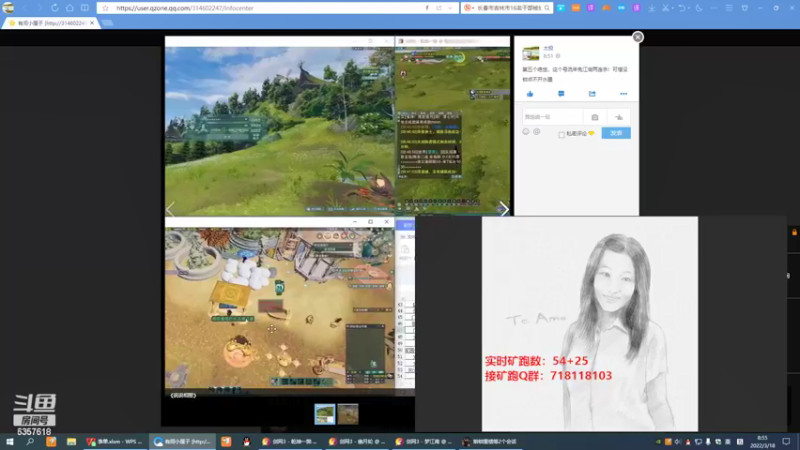Expand the address bar dropdown arrow
The height and width of the screenshot is (450, 800).
tap(450, 8)
